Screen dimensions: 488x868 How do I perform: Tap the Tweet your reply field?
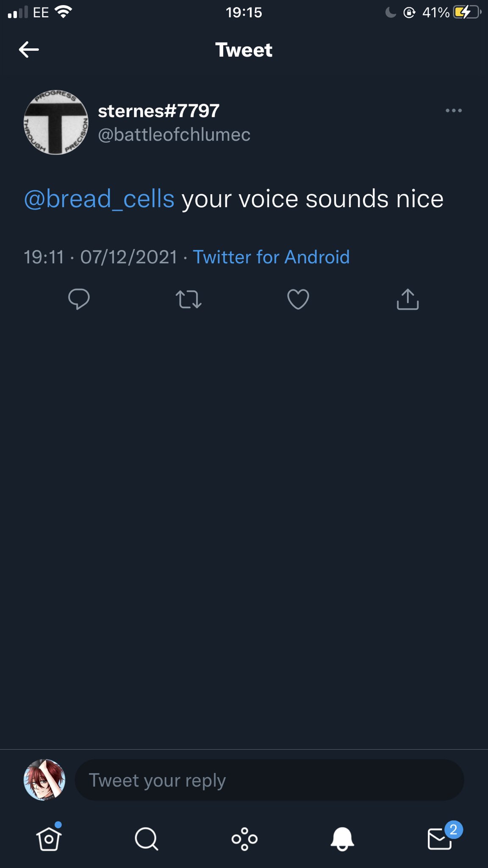click(269, 780)
